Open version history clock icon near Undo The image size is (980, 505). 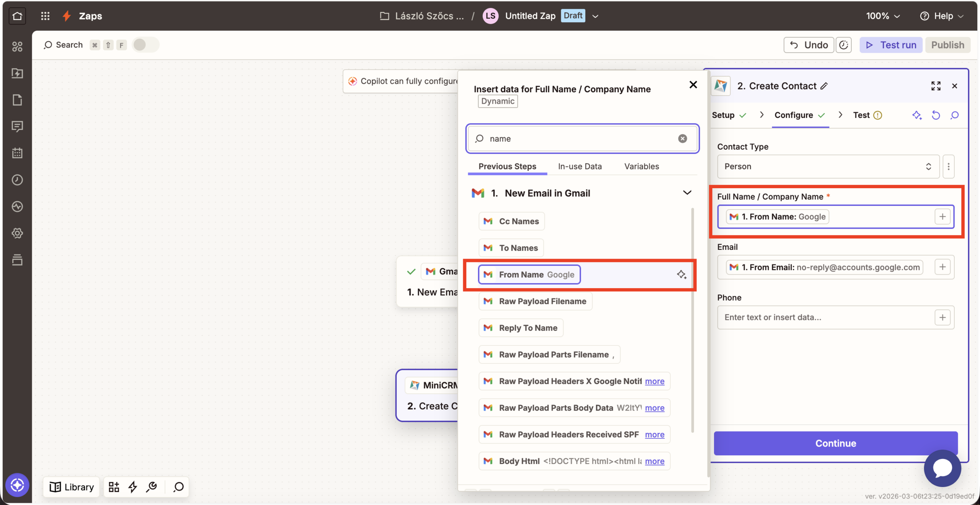(x=844, y=45)
